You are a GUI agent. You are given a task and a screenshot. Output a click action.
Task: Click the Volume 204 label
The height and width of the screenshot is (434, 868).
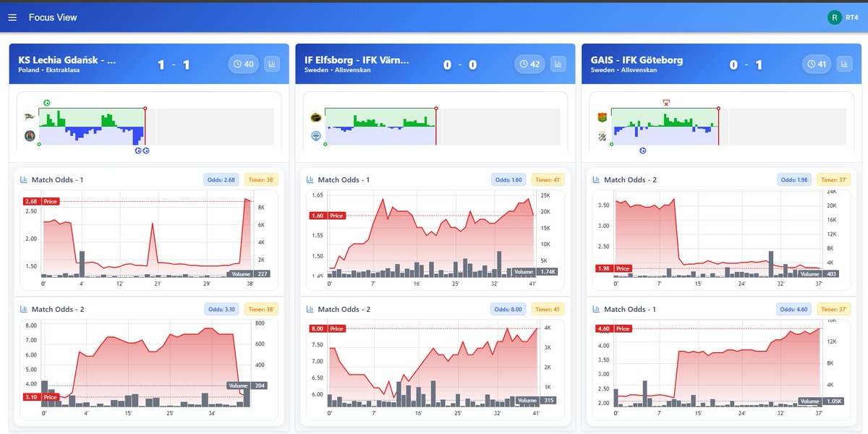click(x=247, y=386)
